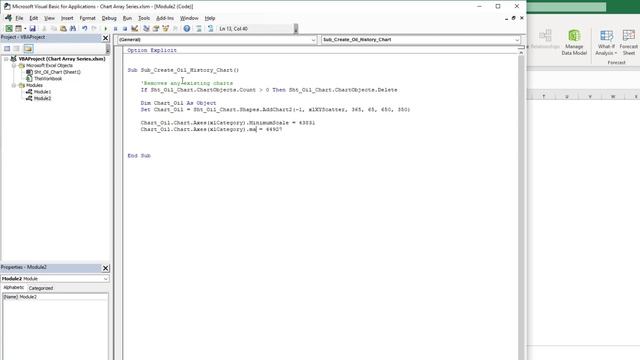Open Find with the binoculars icon
This screenshot has height=360, width=640.
click(x=73, y=29)
